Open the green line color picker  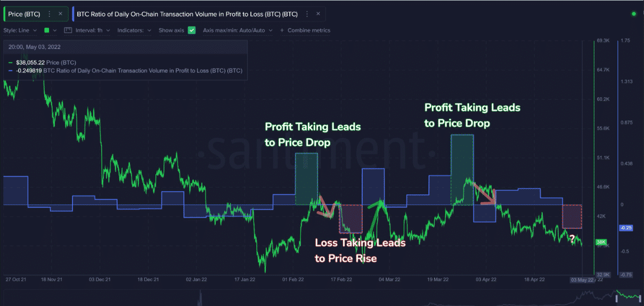49,30
